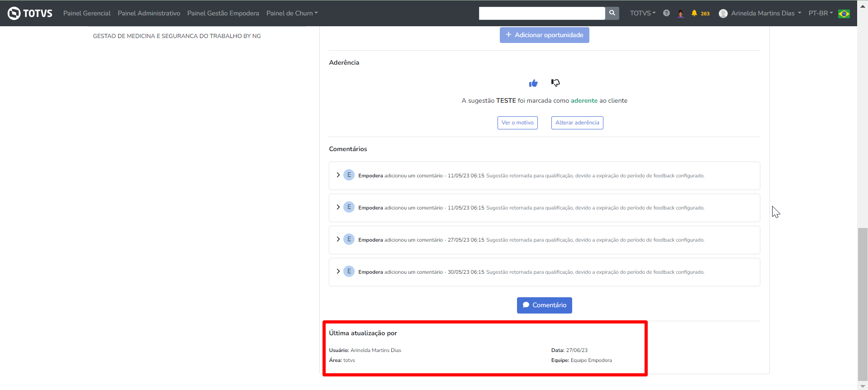
Task: Go to Painel Gerencial
Action: click(x=87, y=13)
